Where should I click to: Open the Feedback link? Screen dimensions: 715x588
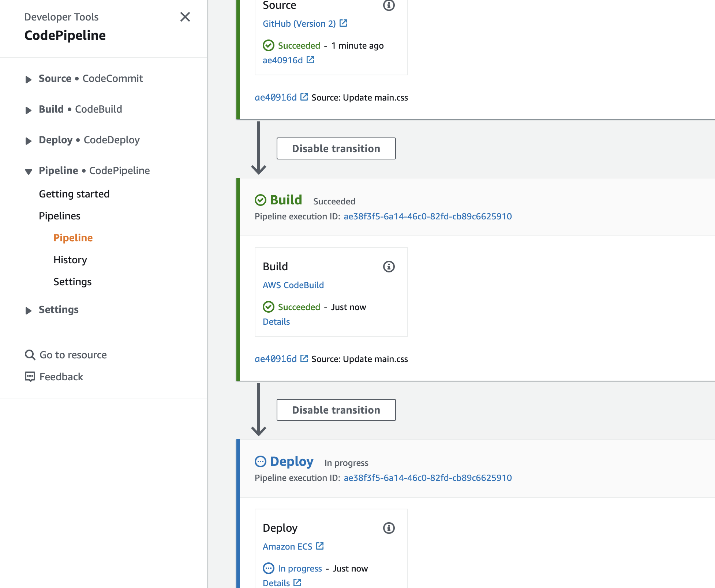click(x=61, y=377)
